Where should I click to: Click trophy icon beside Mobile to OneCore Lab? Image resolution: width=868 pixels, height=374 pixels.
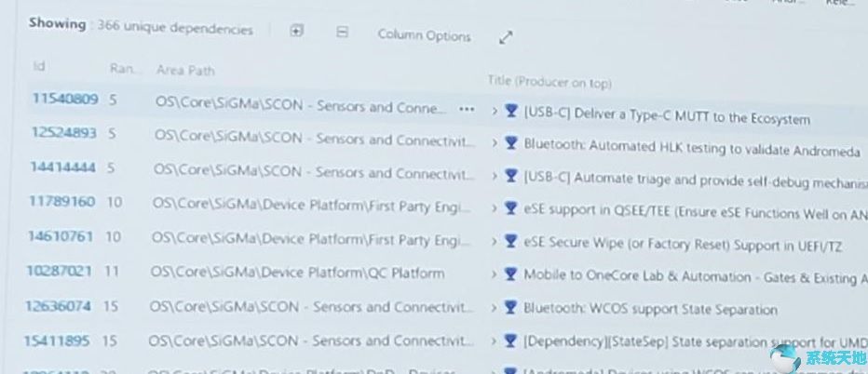click(511, 274)
